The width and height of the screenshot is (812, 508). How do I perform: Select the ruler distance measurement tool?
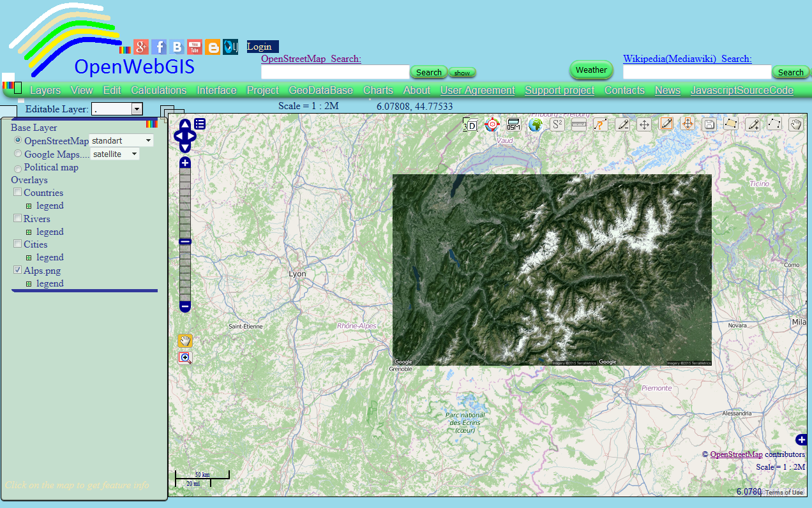click(579, 124)
